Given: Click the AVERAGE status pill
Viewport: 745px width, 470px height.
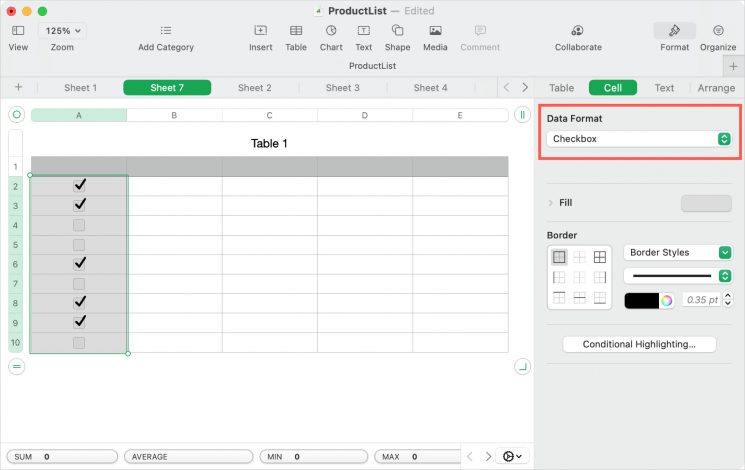Looking at the screenshot, I should [189, 457].
